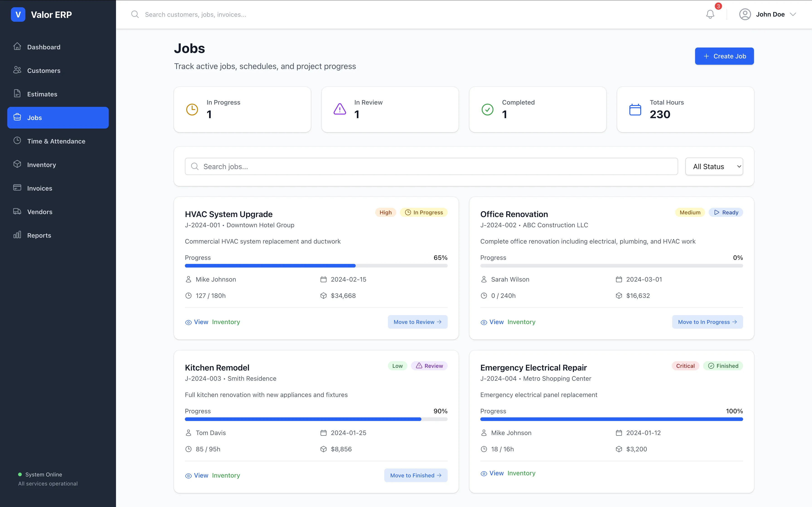Navigate to Time & Attendance
This screenshot has height=507, width=812.
coord(56,141)
